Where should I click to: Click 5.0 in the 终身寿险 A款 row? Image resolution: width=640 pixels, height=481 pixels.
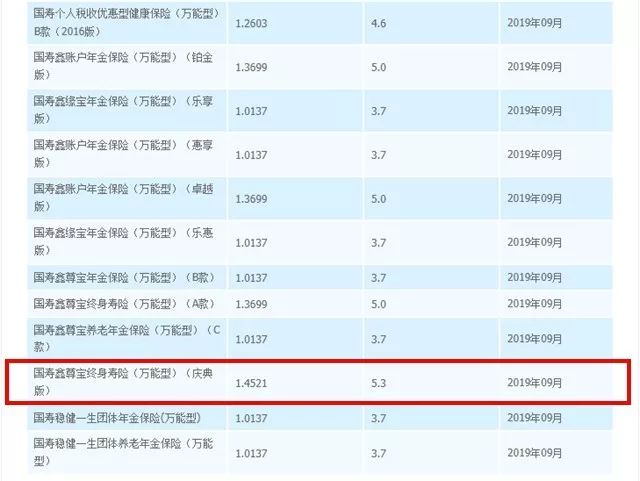coord(378,304)
